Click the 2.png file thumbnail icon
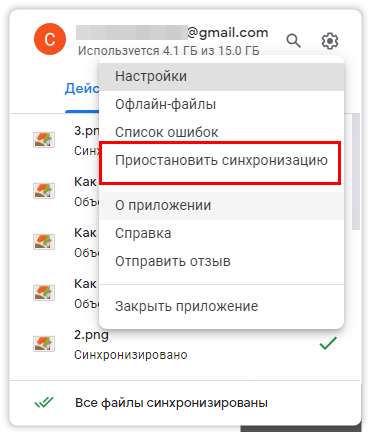The image size is (370, 432). click(x=44, y=343)
